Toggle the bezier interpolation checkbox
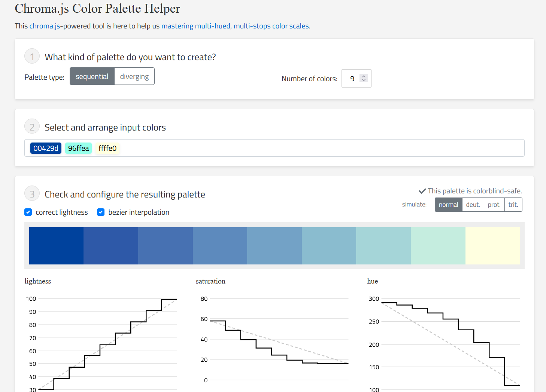Screen dimensions: 546x392 (x=101, y=212)
